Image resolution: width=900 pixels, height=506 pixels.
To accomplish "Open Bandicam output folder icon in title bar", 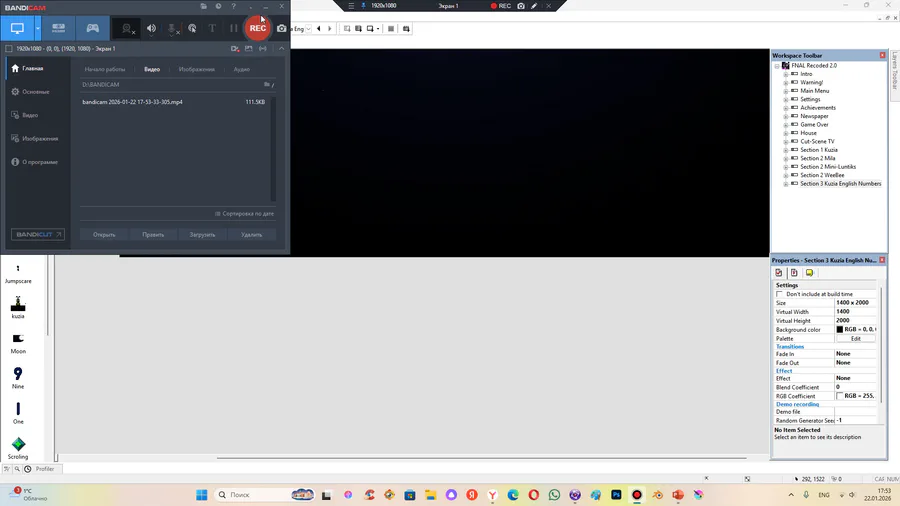I will click(203, 6).
